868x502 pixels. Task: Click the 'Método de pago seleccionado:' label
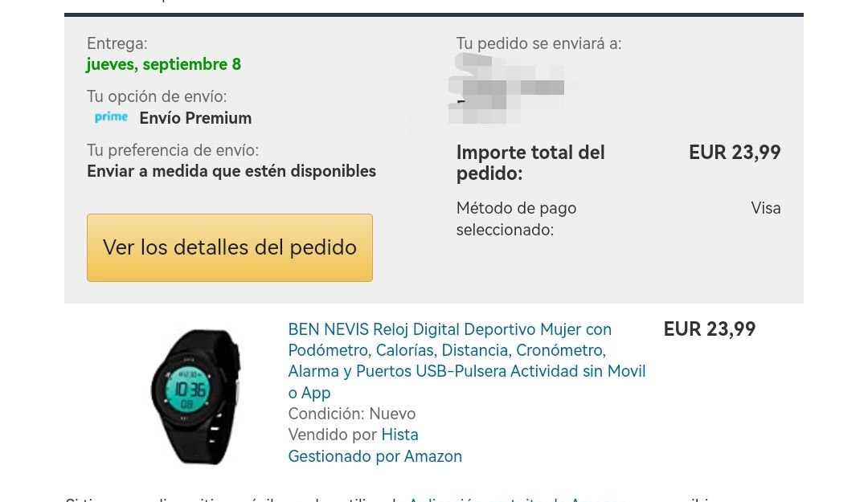[x=516, y=218]
